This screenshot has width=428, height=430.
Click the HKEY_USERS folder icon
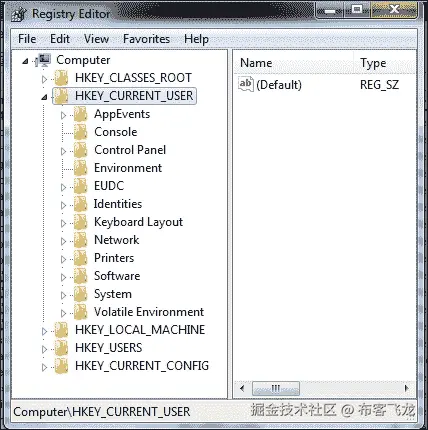click(x=61, y=348)
